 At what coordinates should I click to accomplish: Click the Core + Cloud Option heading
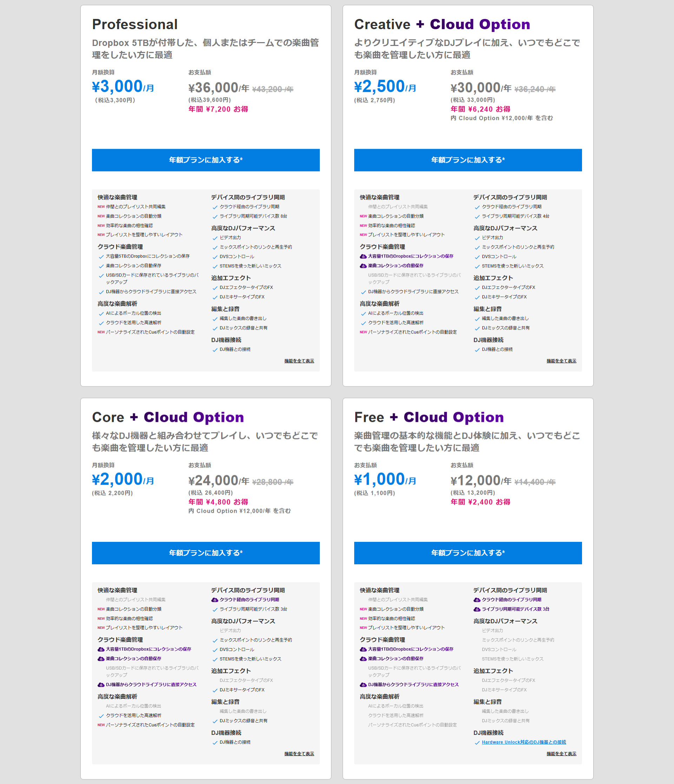[168, 417]
